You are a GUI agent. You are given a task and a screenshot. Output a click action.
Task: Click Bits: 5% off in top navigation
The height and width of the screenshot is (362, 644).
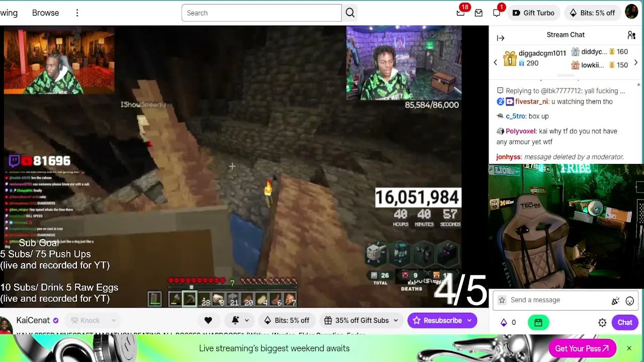tap(592, 13)
